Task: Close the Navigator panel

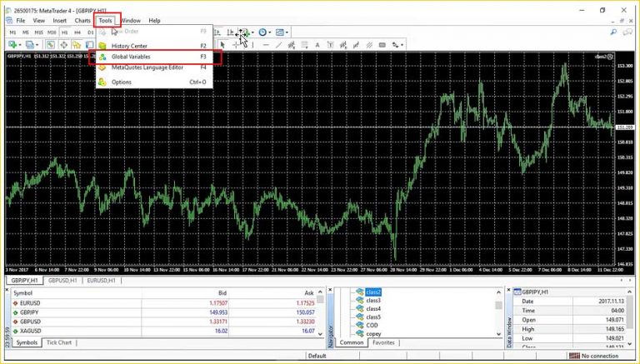Action: coord(331,290)
